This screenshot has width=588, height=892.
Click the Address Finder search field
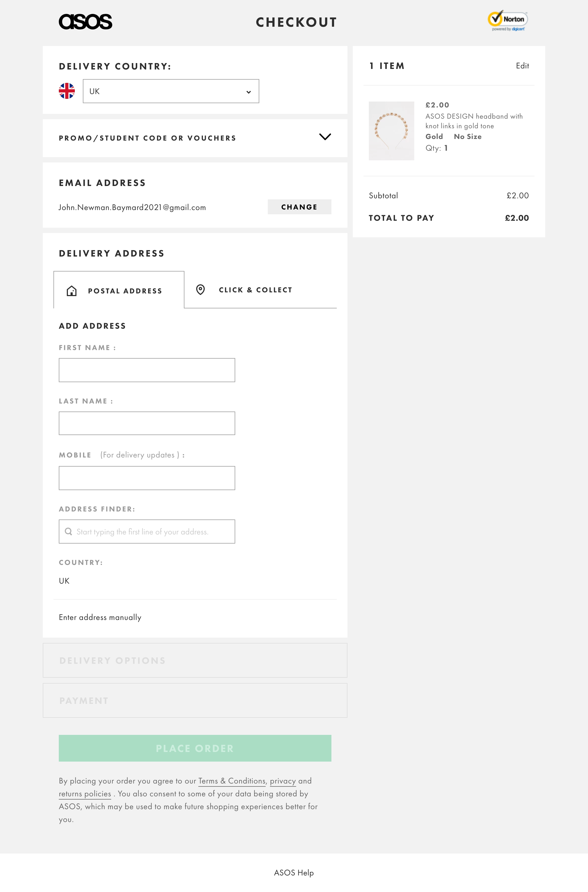[147, 531]
